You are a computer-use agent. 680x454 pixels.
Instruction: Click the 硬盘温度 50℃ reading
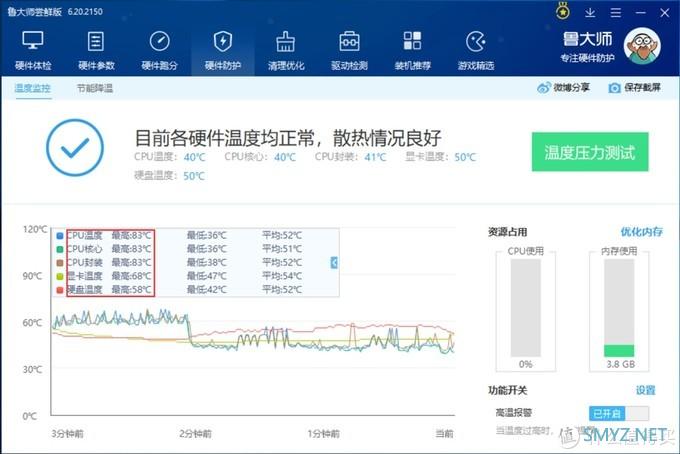[x=169, y=176]
